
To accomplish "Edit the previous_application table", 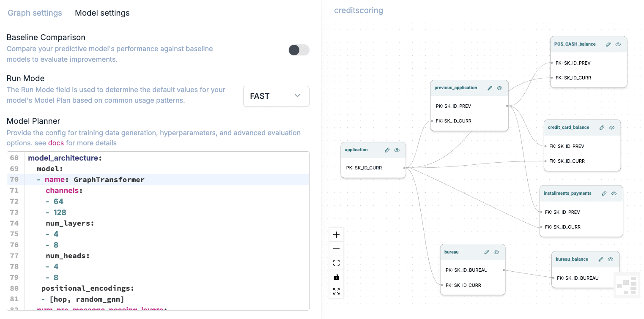I will click(490, 88).
